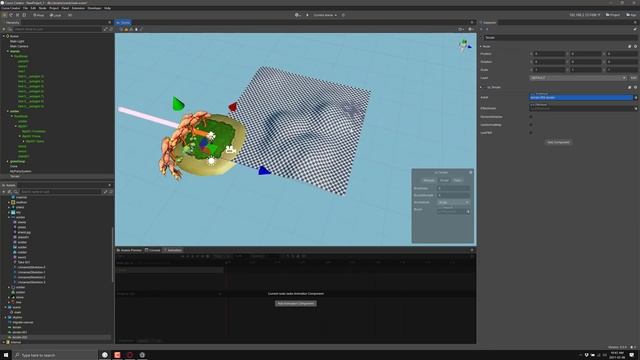Click the blue Z-axis gizmo arrow
This screenshot has width=640, height=360.
pos(264,171)
